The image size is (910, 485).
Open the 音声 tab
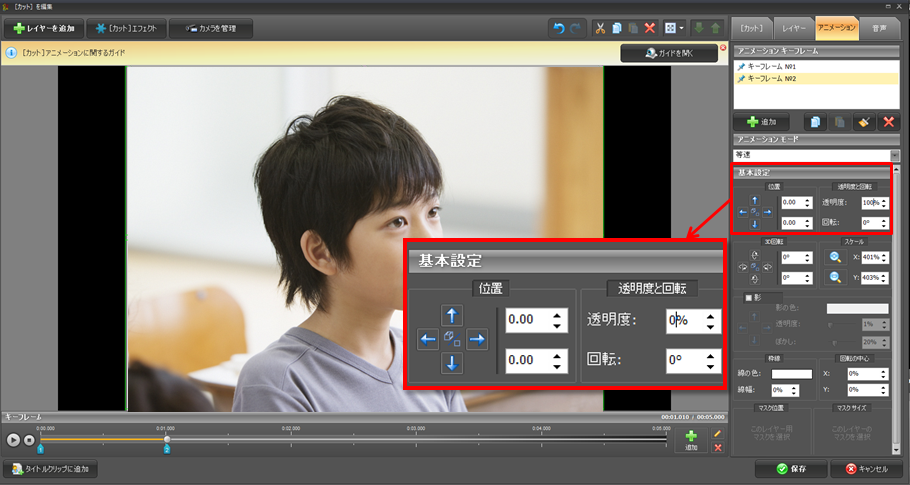tap(879, 28)
